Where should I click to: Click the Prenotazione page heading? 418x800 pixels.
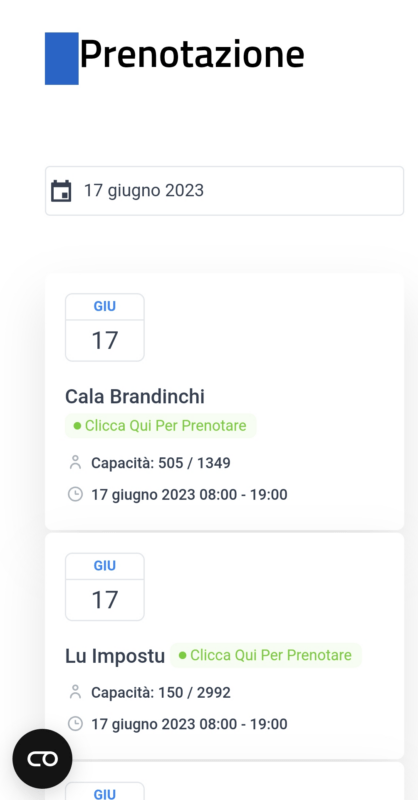192,55
